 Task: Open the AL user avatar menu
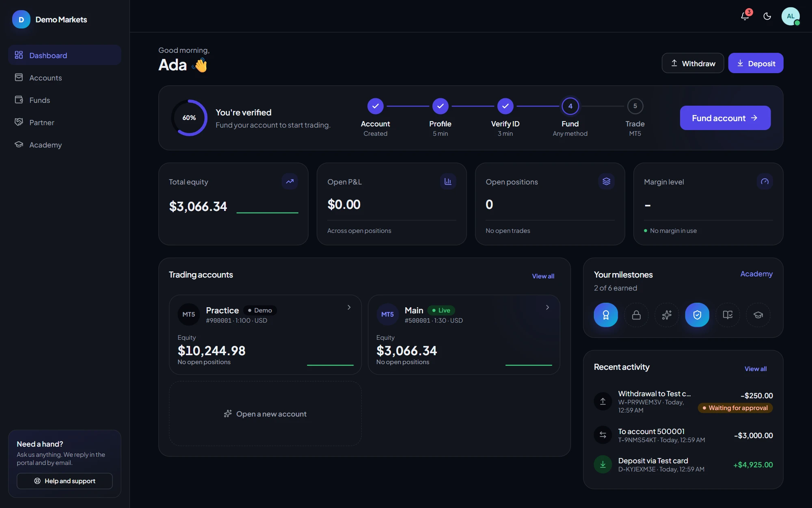coord(790,16)
